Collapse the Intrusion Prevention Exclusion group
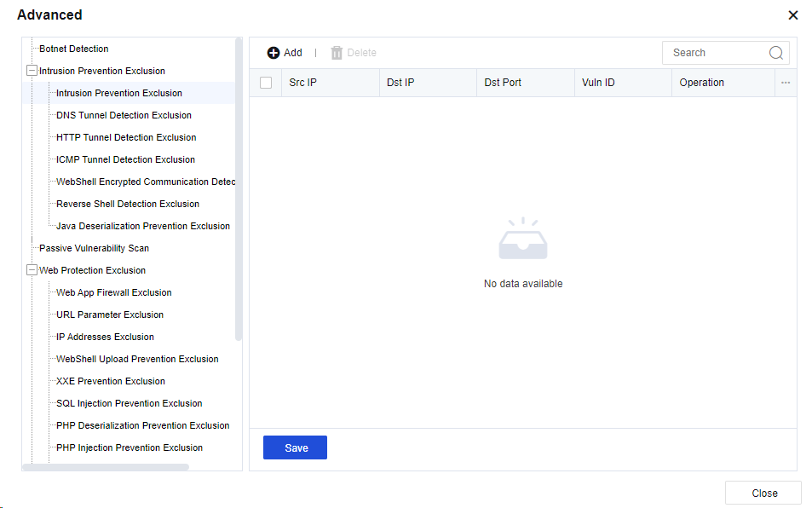Image resolution: width=812 pixels, height=508 pixels. (32, 71)
